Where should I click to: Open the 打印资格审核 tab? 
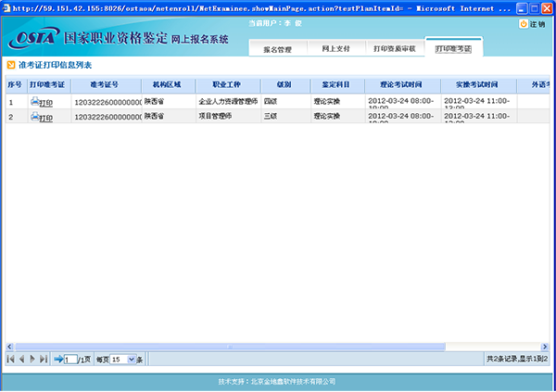tap(395, 48)
